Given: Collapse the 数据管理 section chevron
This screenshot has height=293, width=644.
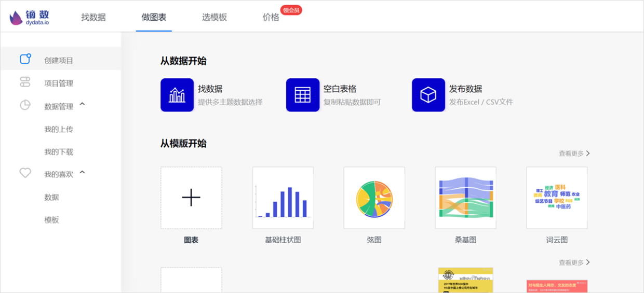Looking at the screenshot, I should pos(82,105).
